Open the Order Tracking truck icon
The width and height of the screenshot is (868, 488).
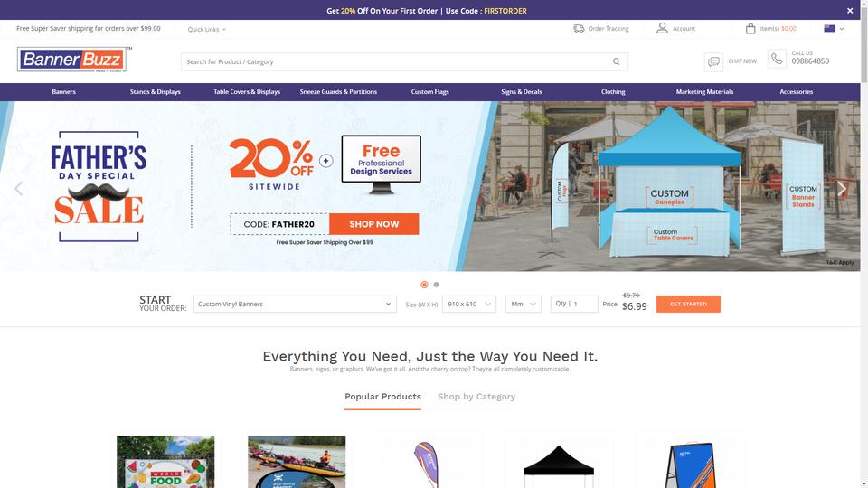pyautogui.click(x=579, y=28)
